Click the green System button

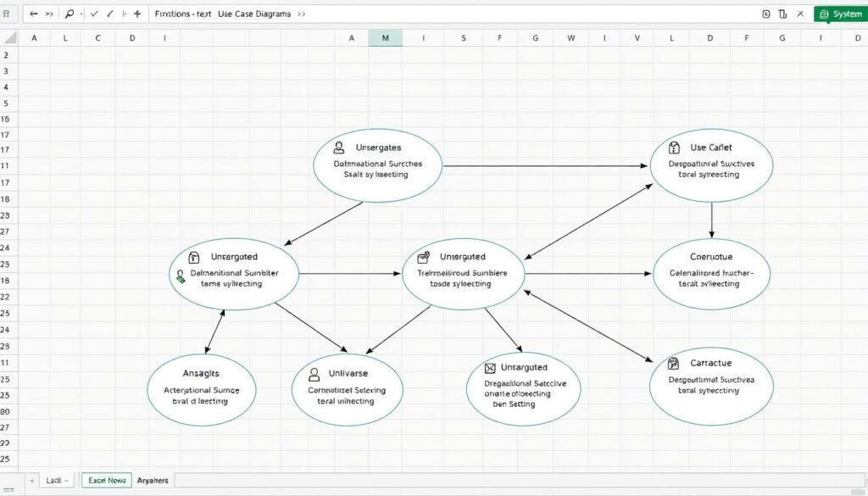pos(840,14)
